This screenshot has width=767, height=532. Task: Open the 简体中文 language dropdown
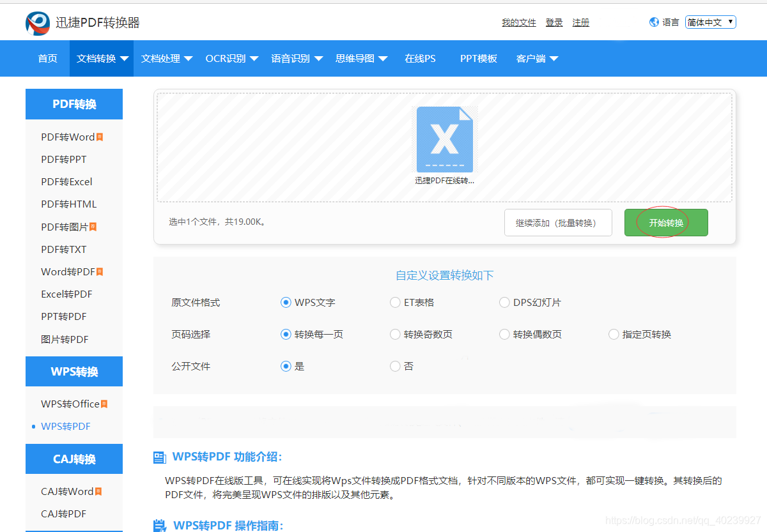[x=711, y=22]
